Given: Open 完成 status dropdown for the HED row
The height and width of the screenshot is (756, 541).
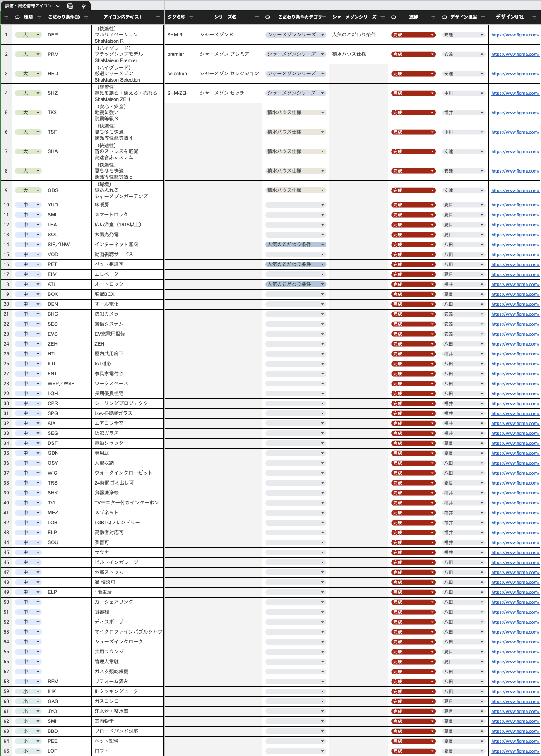Looking at the screenshot, I should pyautogui.click(x=413, y=74).
